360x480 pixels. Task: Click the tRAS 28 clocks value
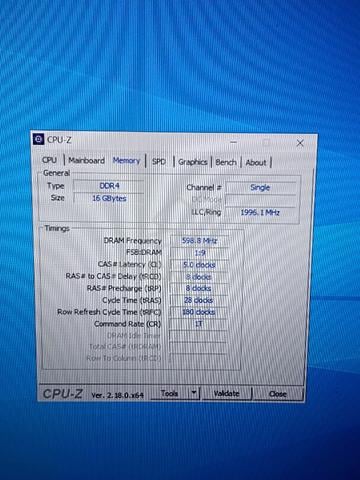[199, 300]
